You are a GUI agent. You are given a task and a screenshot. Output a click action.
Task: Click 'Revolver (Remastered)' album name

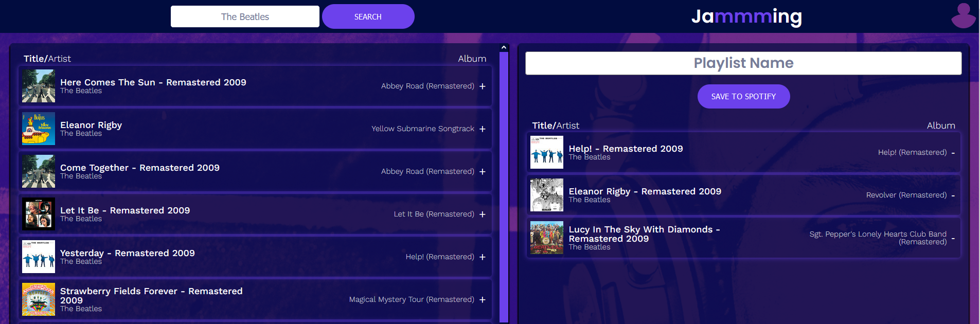pyautogui.click(x=906, y=195)
